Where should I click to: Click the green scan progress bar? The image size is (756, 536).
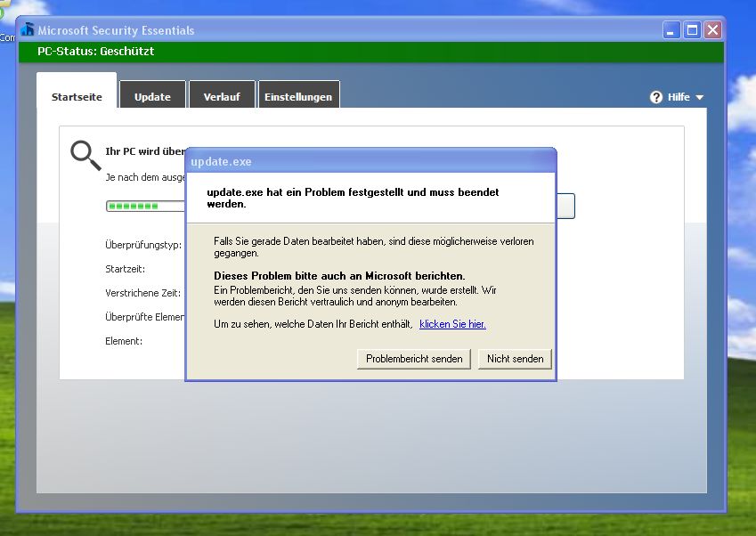146,207
